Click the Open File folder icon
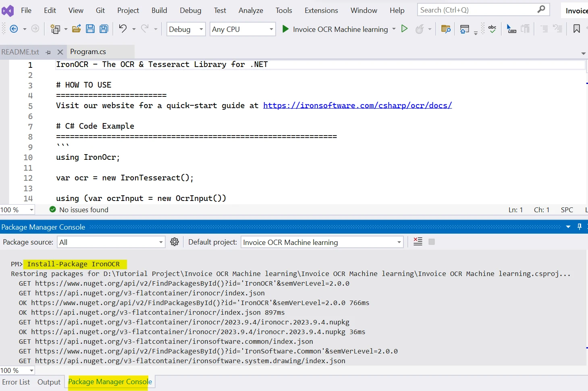Viewport: 588px width, 391px height. pos(76,29)
